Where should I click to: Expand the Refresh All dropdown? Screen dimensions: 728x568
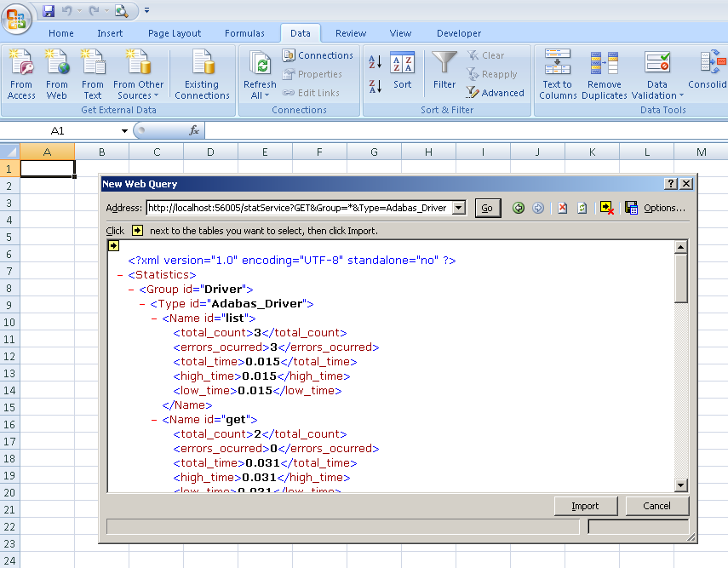tap(260, 90)
